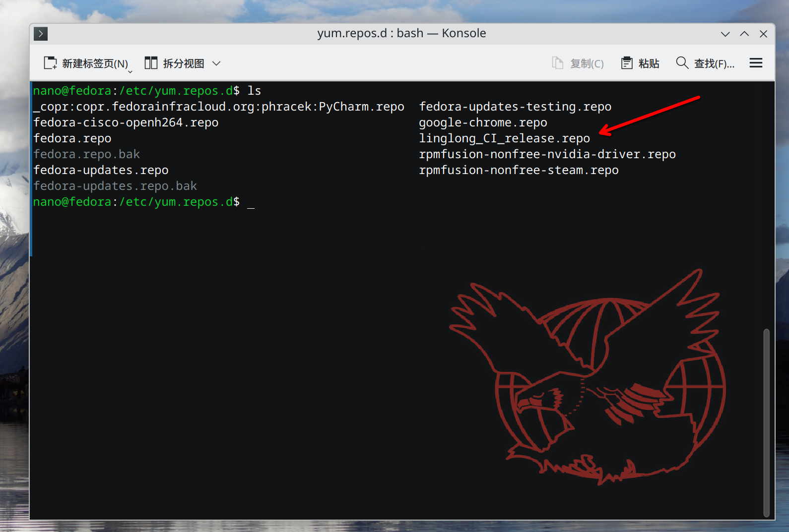Click fedora-updates-testing.repo file name

click(515, 107)
